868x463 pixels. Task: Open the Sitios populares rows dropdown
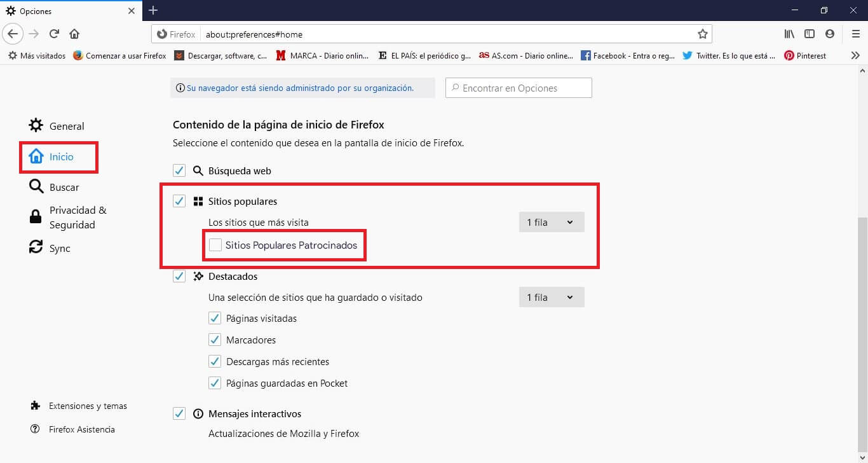click(x=552, y=222)
